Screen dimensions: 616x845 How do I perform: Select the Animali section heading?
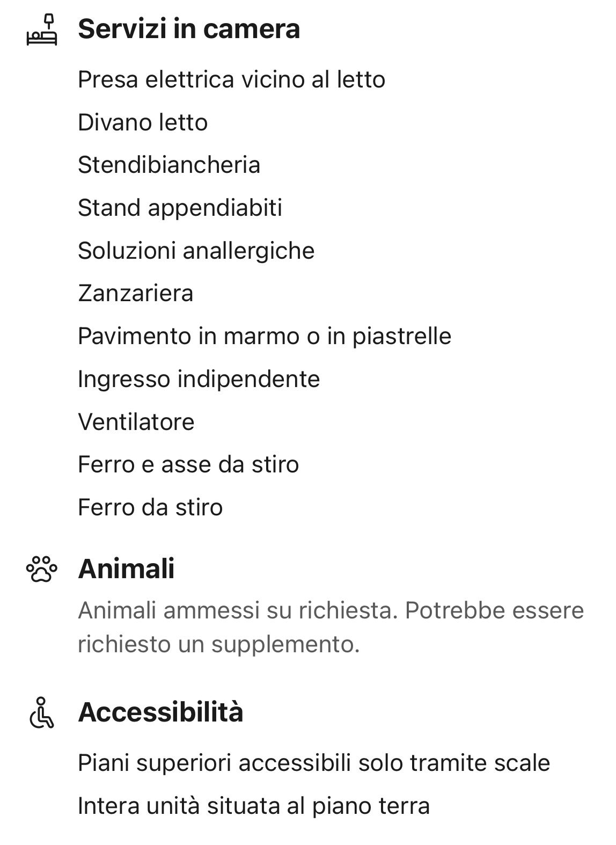click(126, 569)
